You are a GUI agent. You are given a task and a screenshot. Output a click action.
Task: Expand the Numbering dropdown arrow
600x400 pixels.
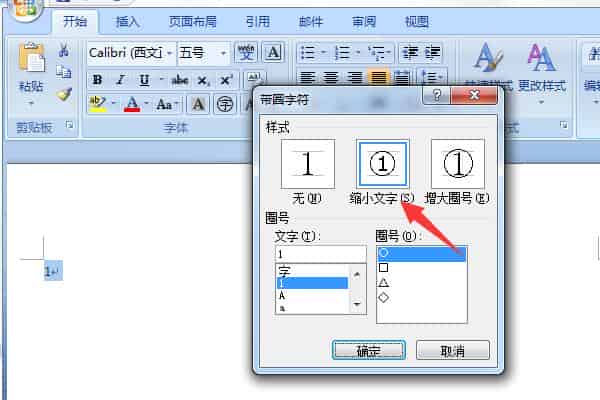coord(357,52)
